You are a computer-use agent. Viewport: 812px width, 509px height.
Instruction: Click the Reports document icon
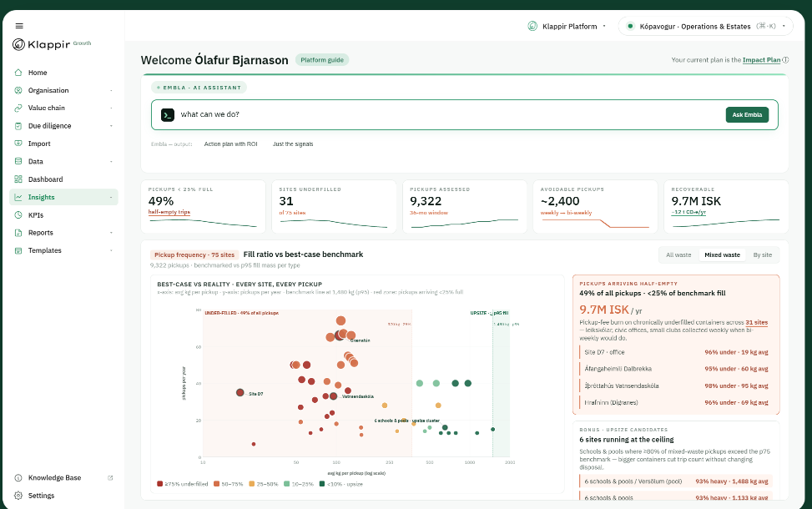click(x=18, y=233)
